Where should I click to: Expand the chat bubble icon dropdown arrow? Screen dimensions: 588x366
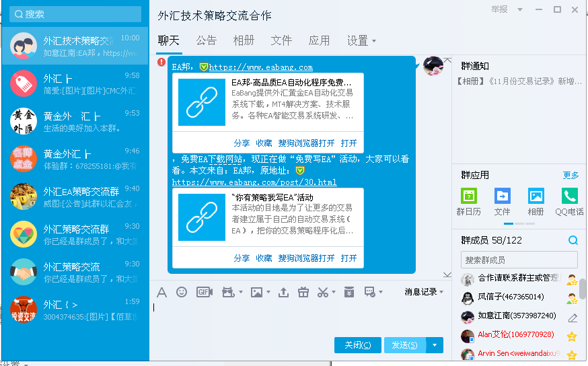(x=380, y=292)
